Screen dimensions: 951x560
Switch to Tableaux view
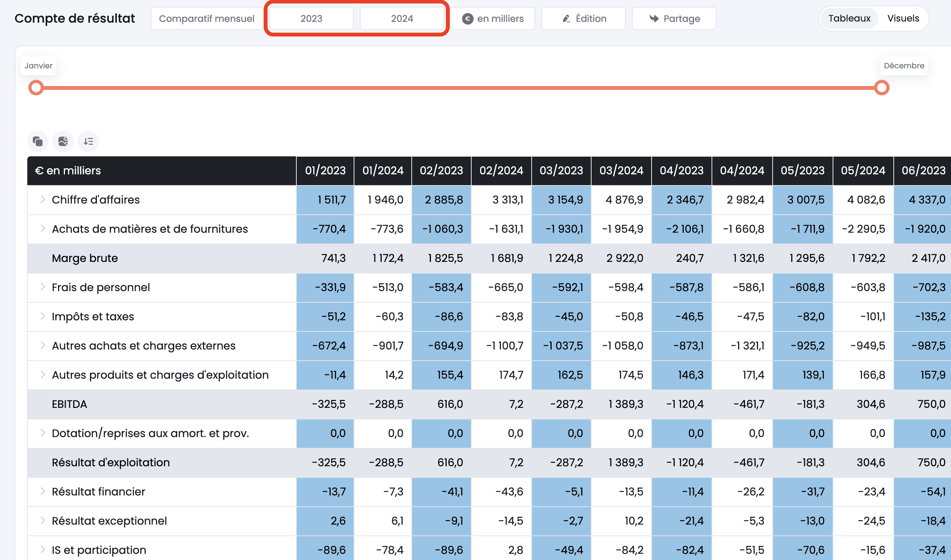click(x=849, y=18)
